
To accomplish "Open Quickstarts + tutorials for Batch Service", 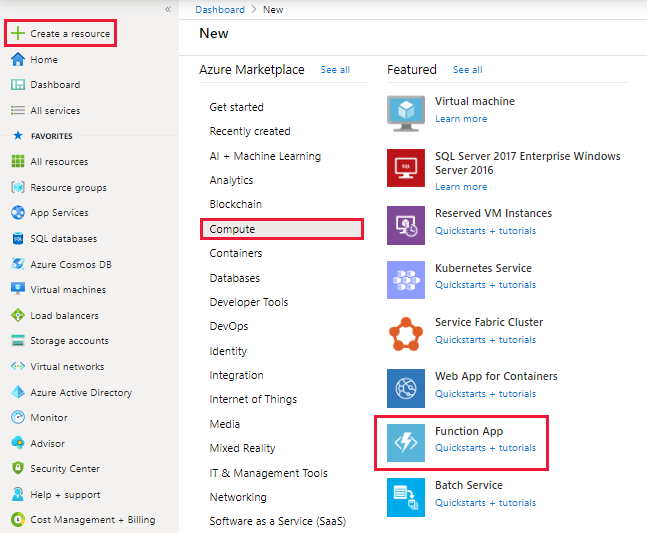I will point(486,502).
